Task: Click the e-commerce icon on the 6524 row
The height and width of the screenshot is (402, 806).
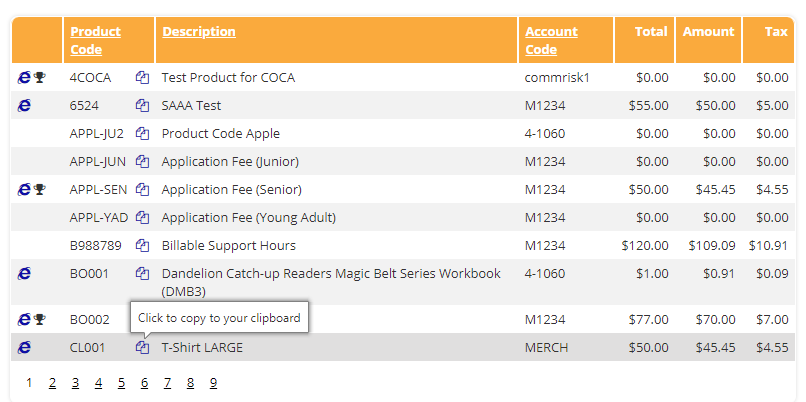Action: pyautogui.click(x=24, y=105)
